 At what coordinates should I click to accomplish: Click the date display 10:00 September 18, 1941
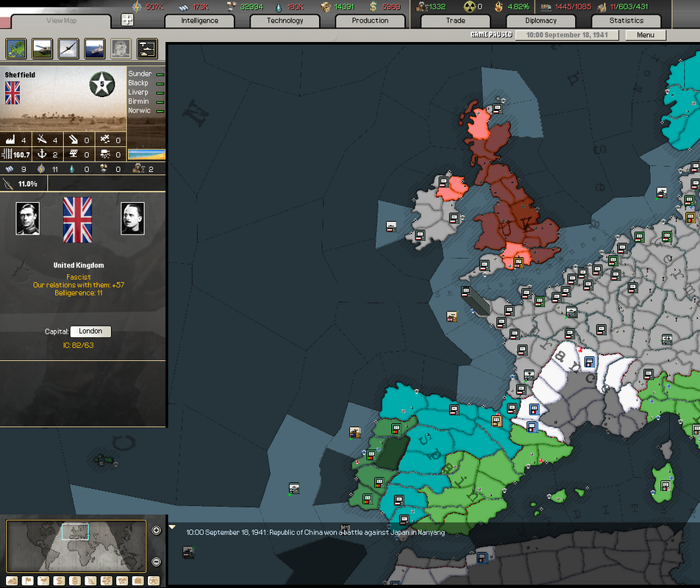567,35
